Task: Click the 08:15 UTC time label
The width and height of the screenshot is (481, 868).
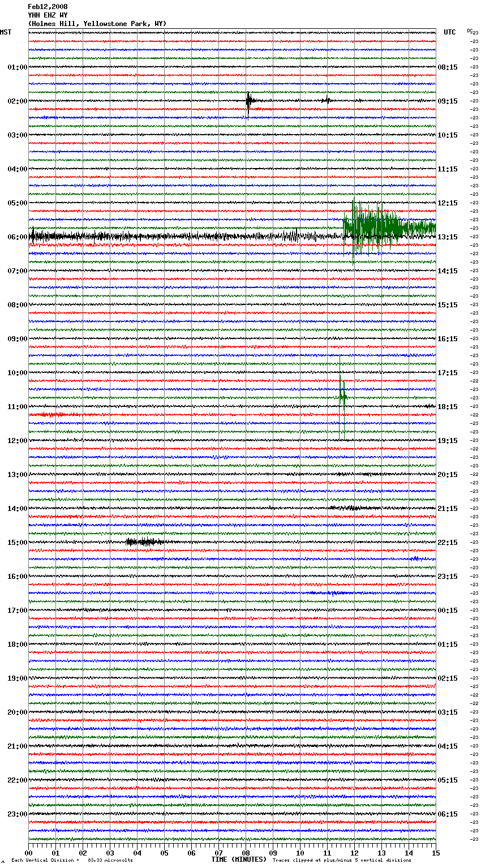Action: click(x=448, y=67)
